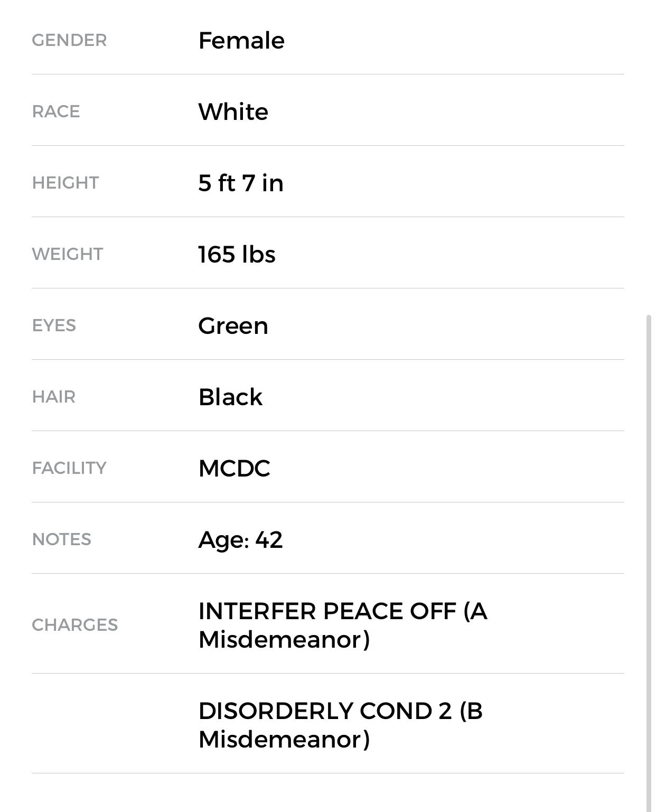
Task: Click the HEIGHT field label
Action: pos(65,183)
